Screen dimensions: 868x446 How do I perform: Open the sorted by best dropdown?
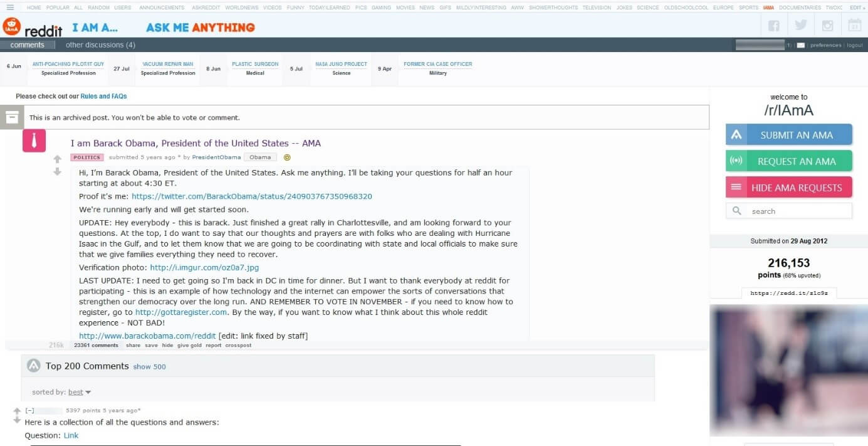pyautogui.click(x=80, y=392)
